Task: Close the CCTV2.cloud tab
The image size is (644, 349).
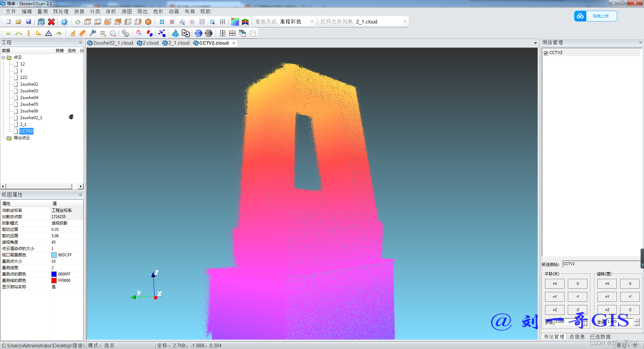Action: (234, 43)
